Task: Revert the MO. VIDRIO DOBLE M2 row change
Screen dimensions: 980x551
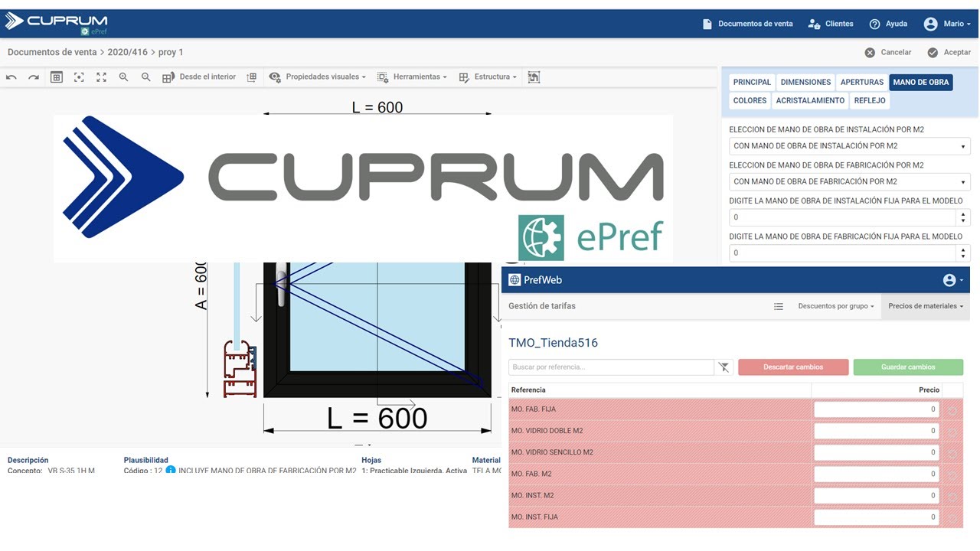Action: [x=952, y=432]
